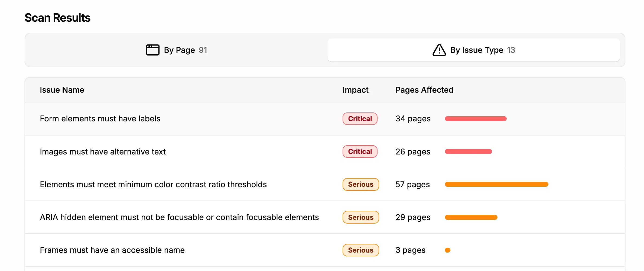Viewport: 644px width, 271px height.
Task: Click the Critical badge on form labels row
Action: (360, 119)
